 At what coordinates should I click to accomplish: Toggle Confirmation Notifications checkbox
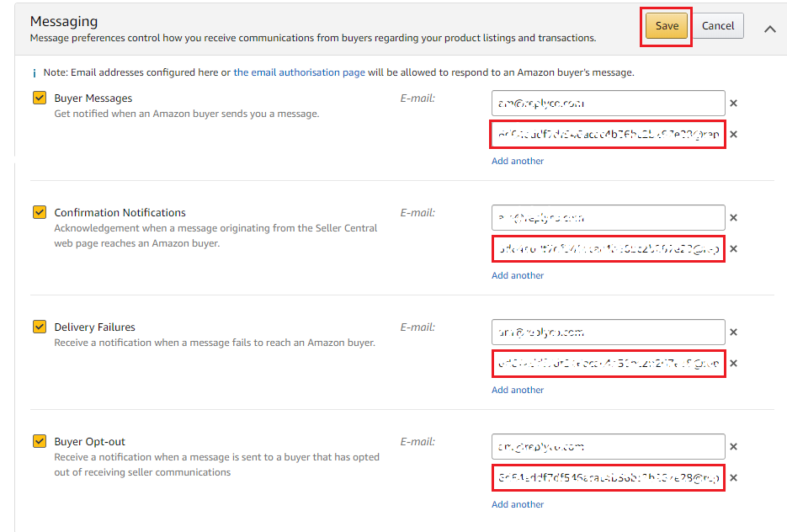pyautogui.click(x=40, y=212)
